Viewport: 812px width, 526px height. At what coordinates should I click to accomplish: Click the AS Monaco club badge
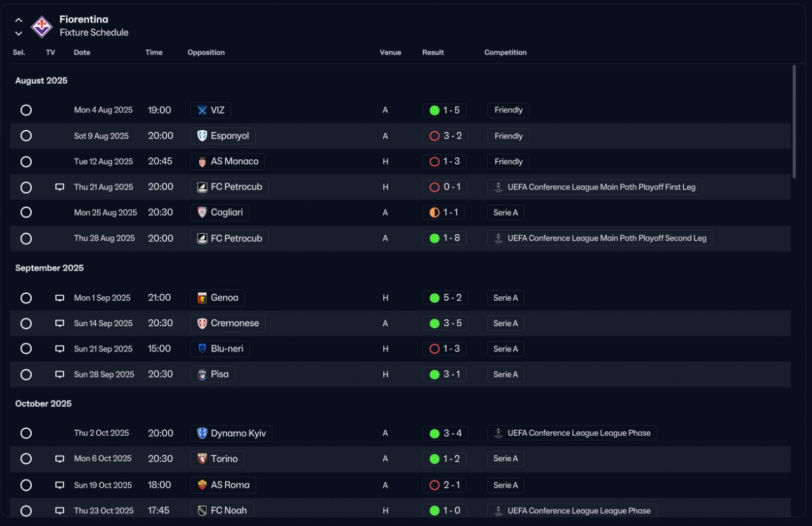click(x=202, y=162)
